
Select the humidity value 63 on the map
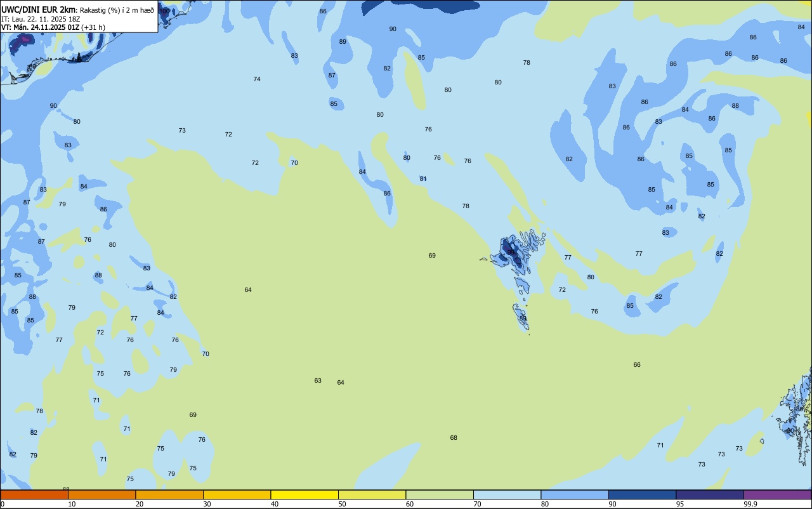(x=318, y=381)
